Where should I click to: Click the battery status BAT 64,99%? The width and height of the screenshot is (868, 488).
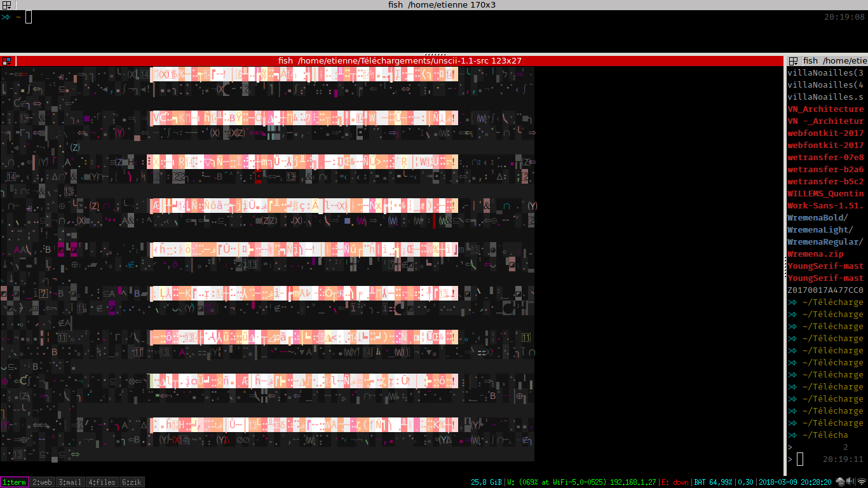tap(713, 482)
